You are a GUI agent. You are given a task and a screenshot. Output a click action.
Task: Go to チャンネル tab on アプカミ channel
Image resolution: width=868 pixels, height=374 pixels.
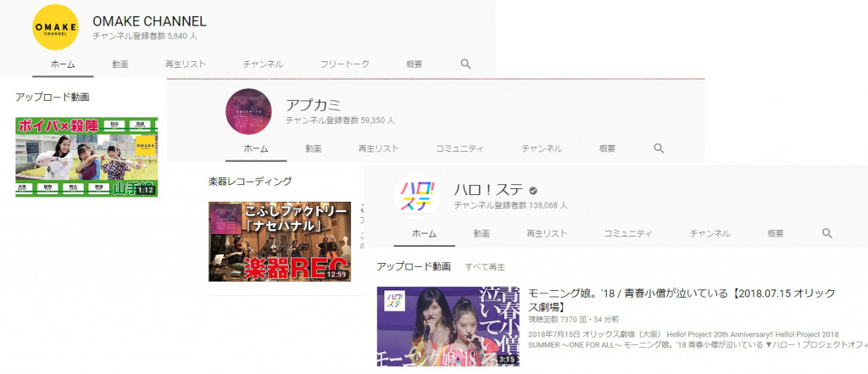click(x=542, y=148)
